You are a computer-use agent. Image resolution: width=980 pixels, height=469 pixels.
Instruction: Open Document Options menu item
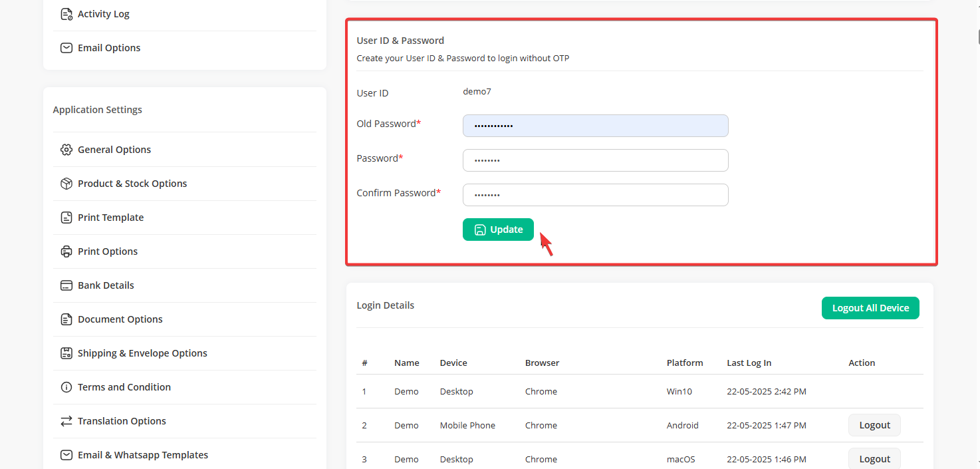coord(120,319)
